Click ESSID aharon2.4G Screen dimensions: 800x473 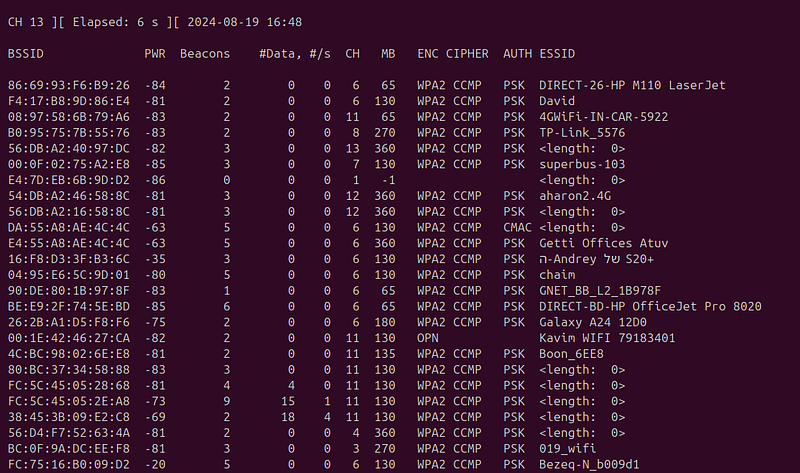[x=575, y=196]
